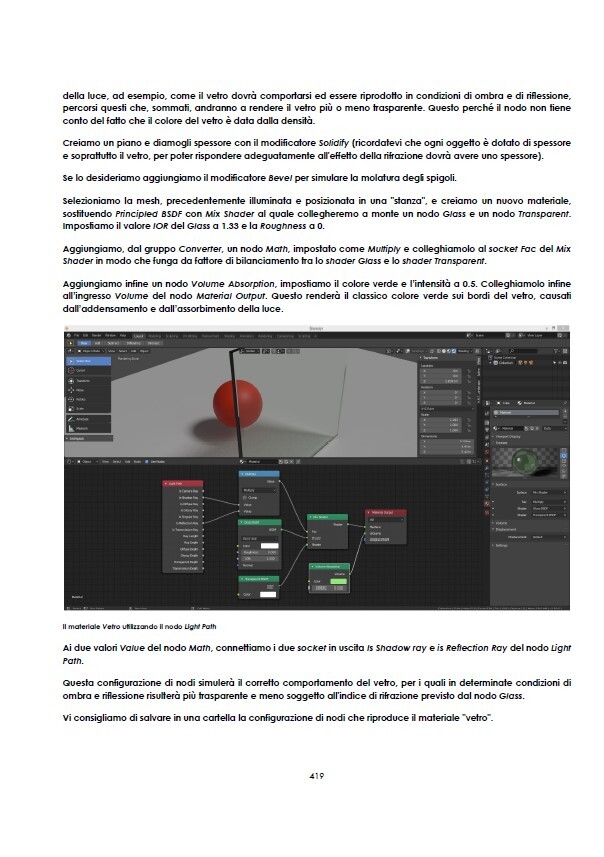604x857 pixels.
Task: Click the editor type icon in the node editor header
Action: pyautogui.click(x=69, y=462)
